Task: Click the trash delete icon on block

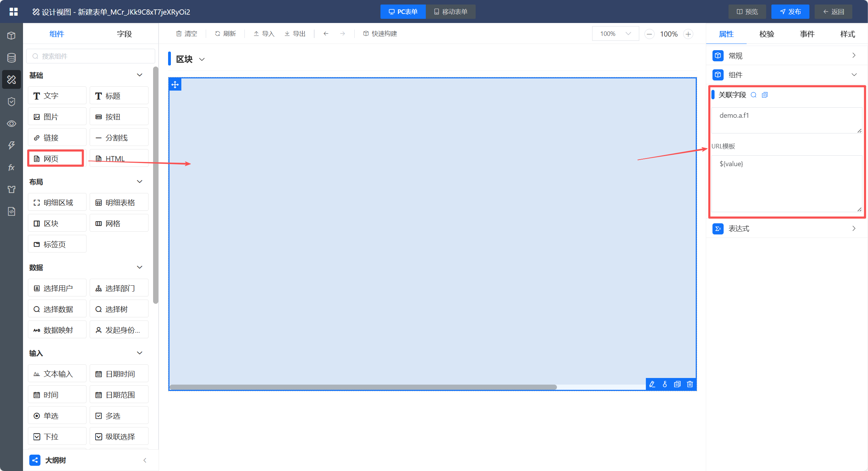Action: pyautogui.click(x=690, y=384)
